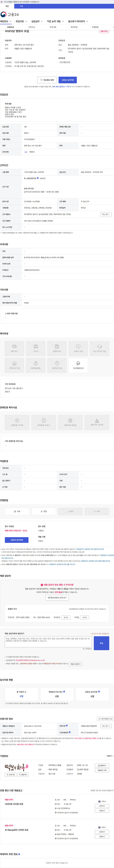Click 요약보기 for Haccp관리 사무원 모집
Screen dimensions: 114x868
pyautogui.click(x=102, y=832)
